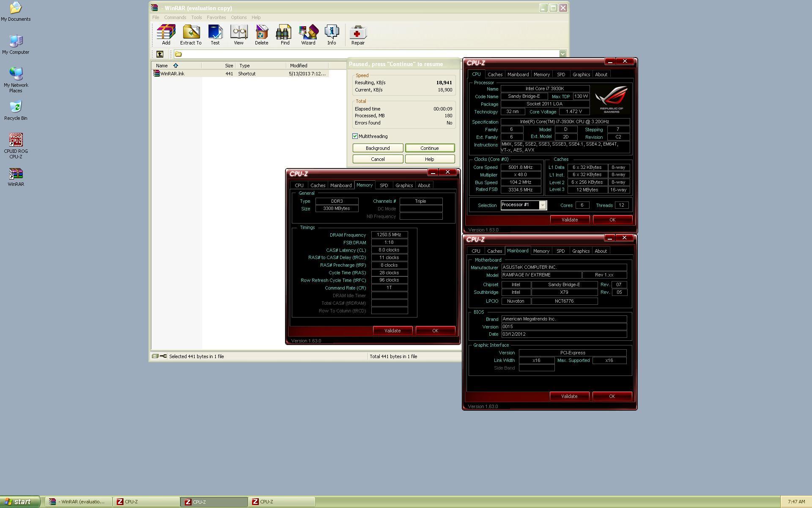
Task: Click the WinRAR.lnk file icon in list
Action: [156, 74]
